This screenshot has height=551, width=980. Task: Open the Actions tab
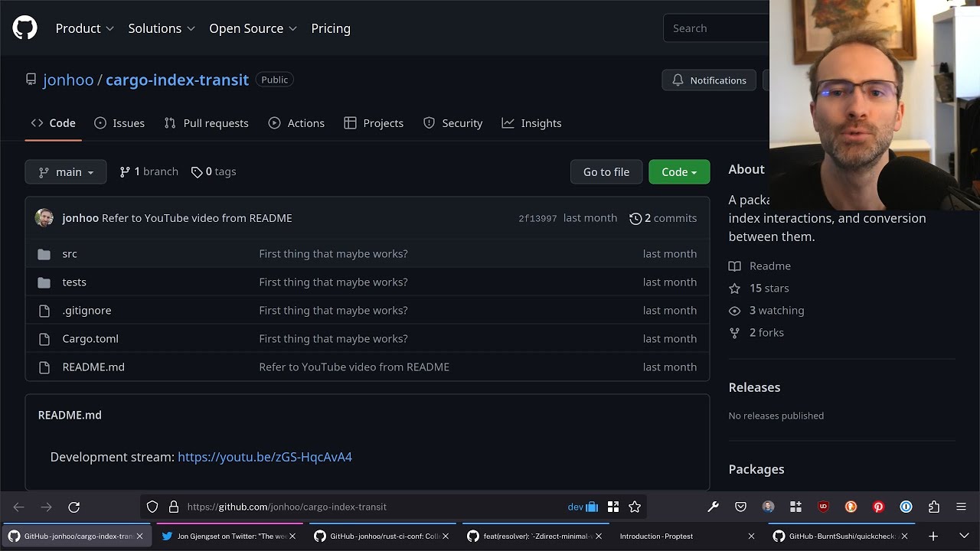pyautogui.click(x=296, y=123)
